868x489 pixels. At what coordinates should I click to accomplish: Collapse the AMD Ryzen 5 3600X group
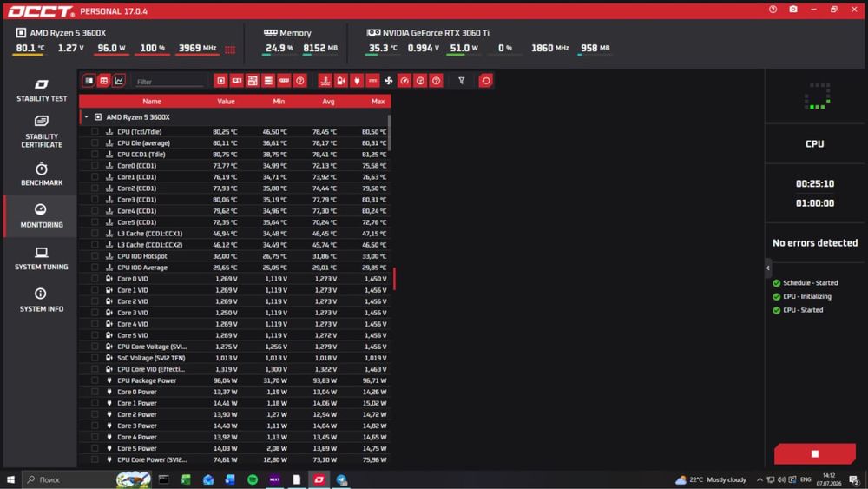(86, 117)
